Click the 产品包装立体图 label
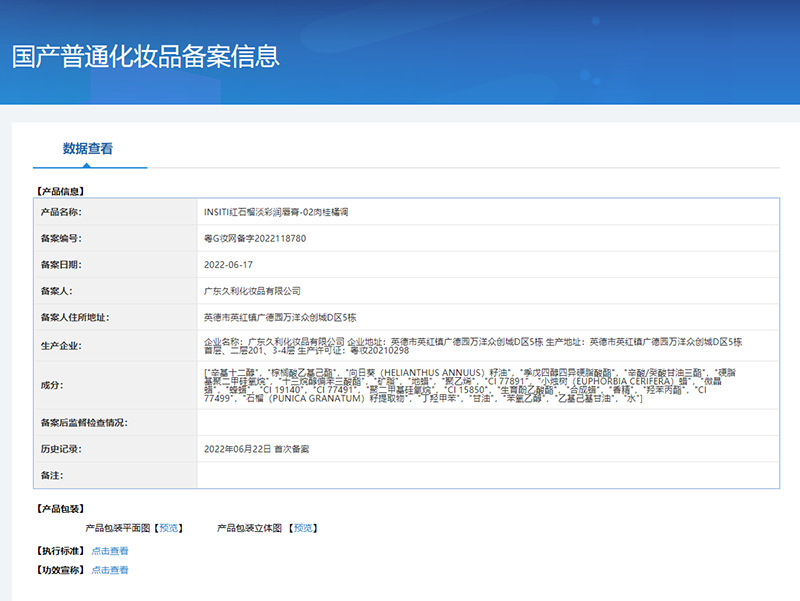 point(249,528)
